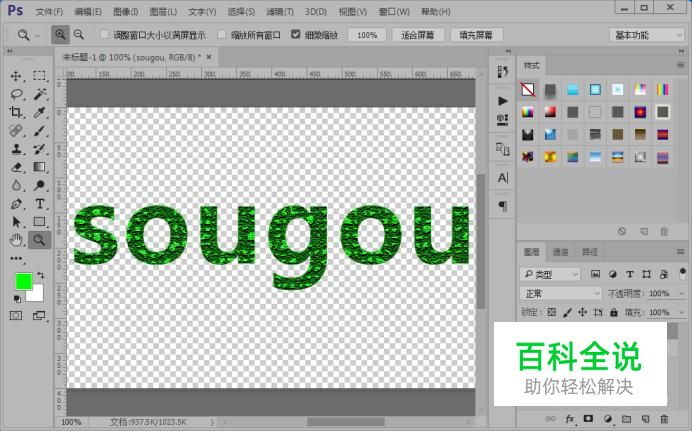The width and height of the screenshot is (692, 431).
Task: Select the Healing Brush tool
Action: (x=16, y=131)
